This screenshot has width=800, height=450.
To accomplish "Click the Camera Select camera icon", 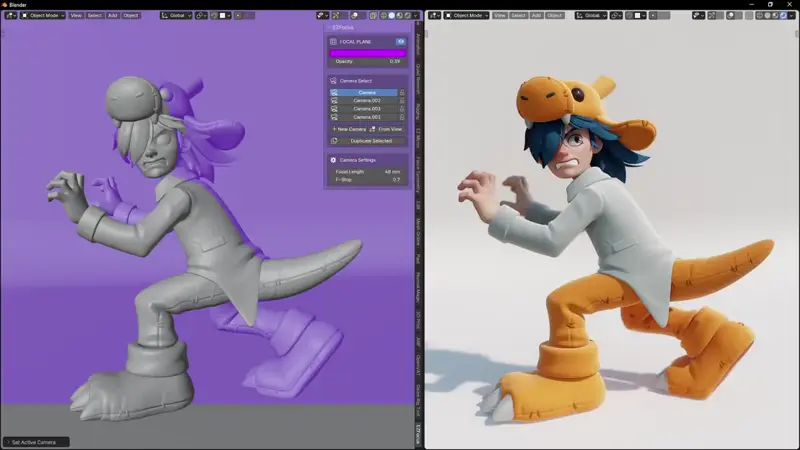I will coord(333,81).
